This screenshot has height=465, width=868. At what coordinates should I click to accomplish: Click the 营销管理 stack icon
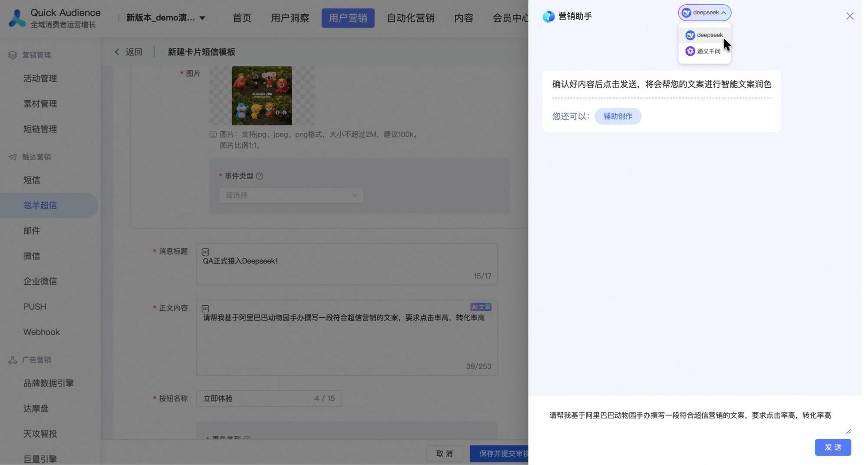tap(12, 55)
